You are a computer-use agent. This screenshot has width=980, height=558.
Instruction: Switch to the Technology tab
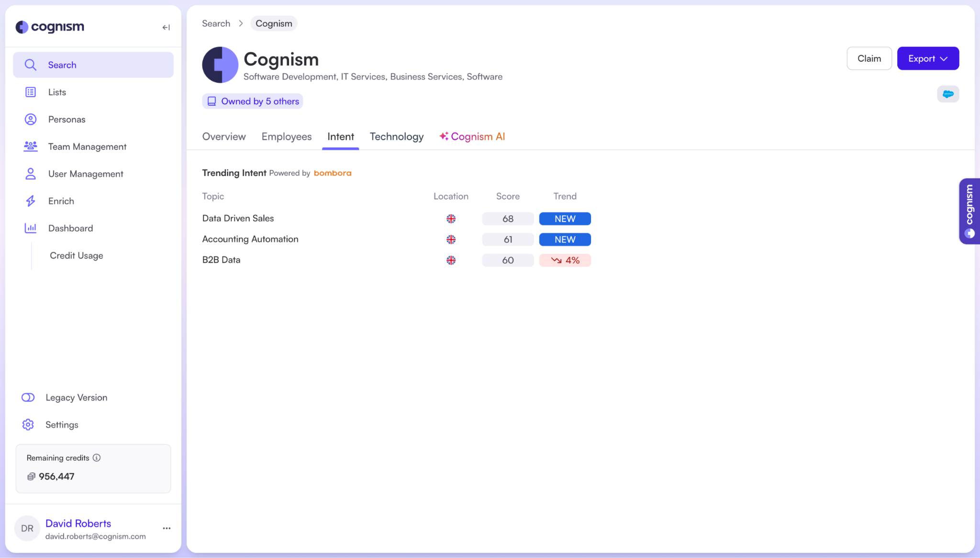pyautogui.click(x=396, y=137)
